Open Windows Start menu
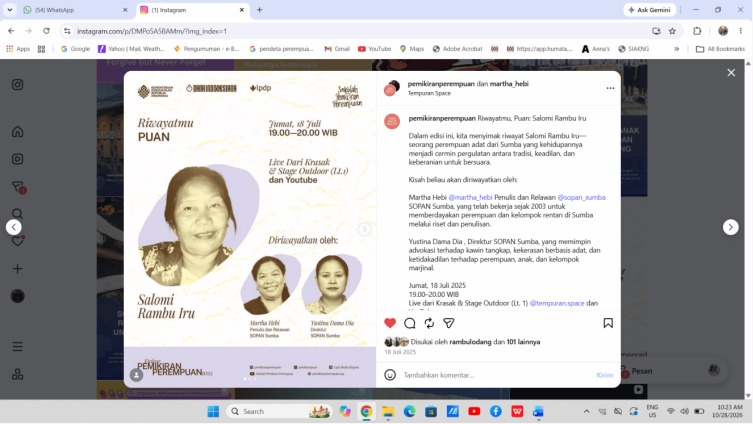Viewport: 753px width, 424px height. 213,412
